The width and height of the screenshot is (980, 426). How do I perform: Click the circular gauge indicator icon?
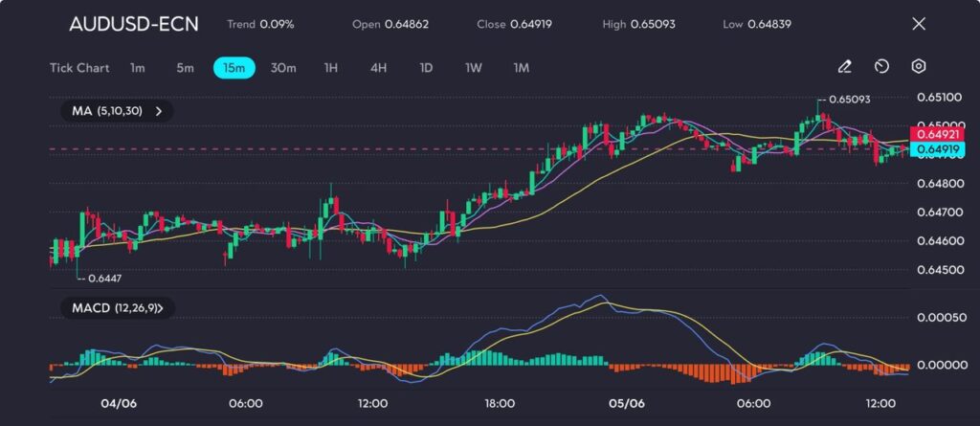881,67
